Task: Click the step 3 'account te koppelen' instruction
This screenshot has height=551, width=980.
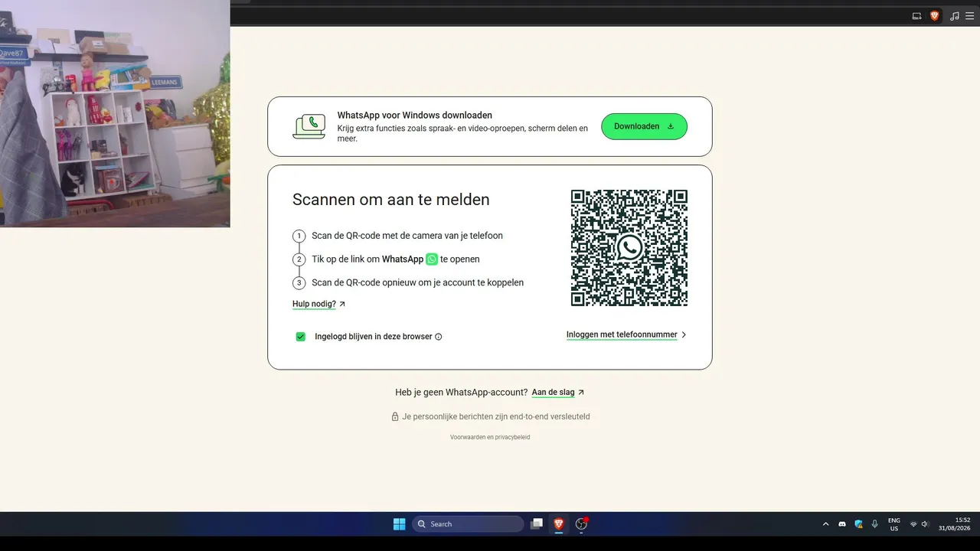Action: 417,282
